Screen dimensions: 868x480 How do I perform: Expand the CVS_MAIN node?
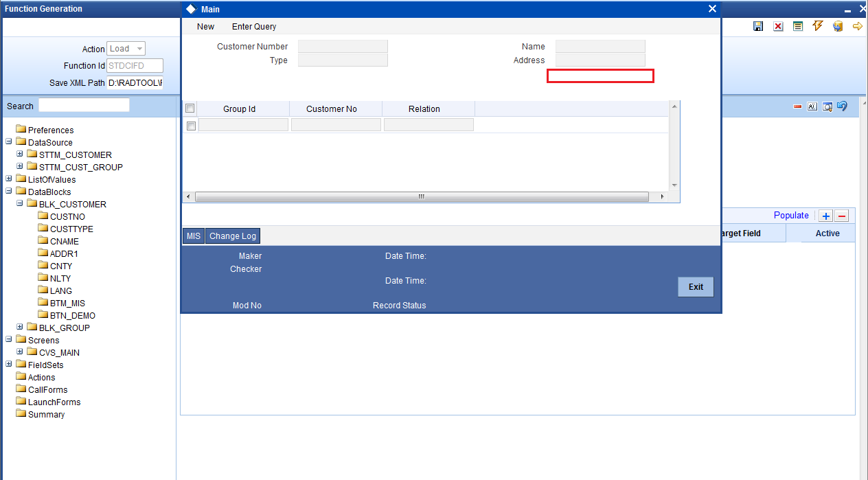pos(20,352)
